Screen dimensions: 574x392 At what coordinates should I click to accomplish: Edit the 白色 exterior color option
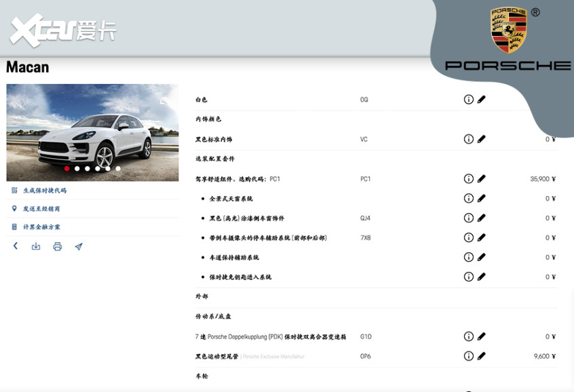(x=481, y=99)
